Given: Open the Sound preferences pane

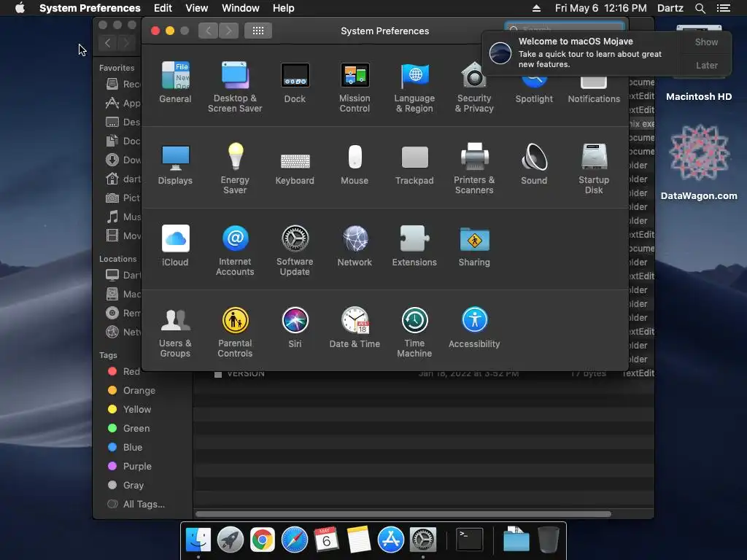Looking at the screenshot, I should [x=534, y=164].
